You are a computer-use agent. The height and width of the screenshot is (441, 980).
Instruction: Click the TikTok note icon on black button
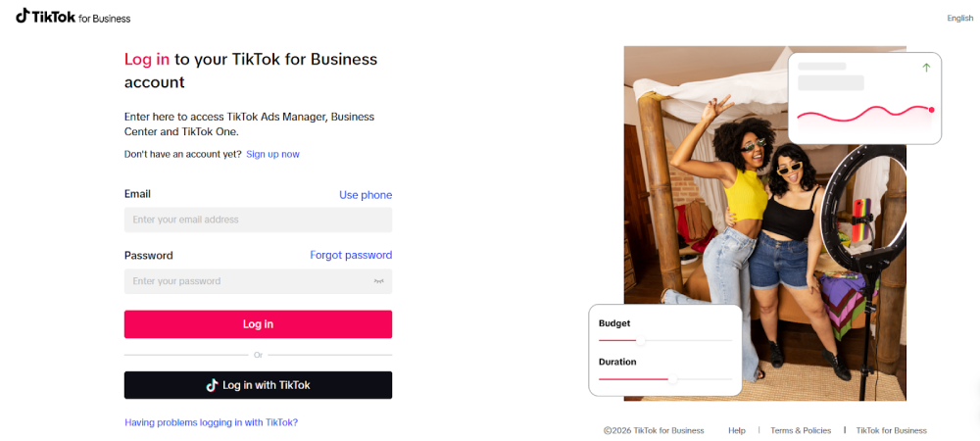[x=212, y=385]
